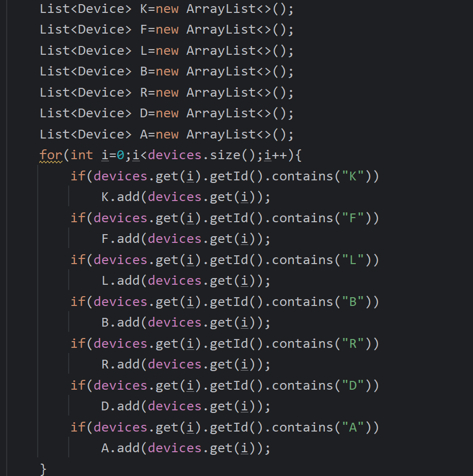This screenshot has width=473, height=476.
Task: Click the 'F.add(devices.get(i));' line
Action: [x=186, y=239]
